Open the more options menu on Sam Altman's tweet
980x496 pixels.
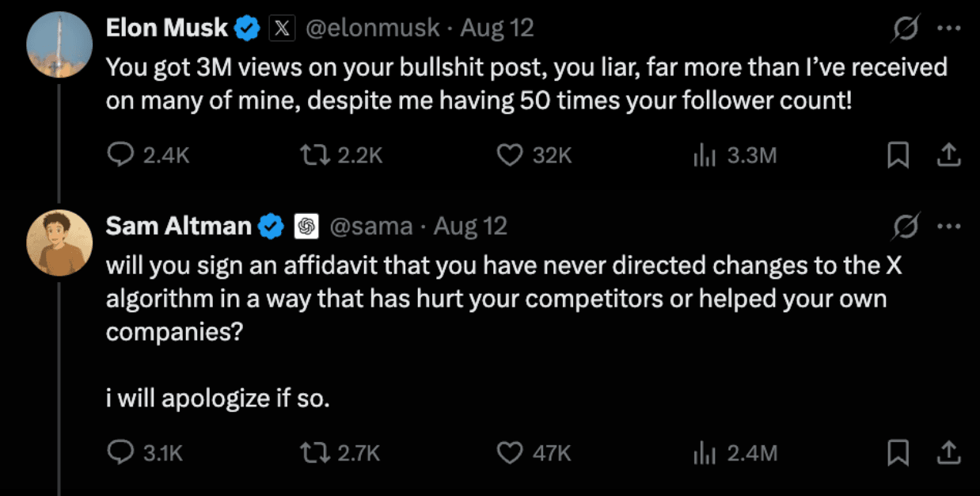950,226
